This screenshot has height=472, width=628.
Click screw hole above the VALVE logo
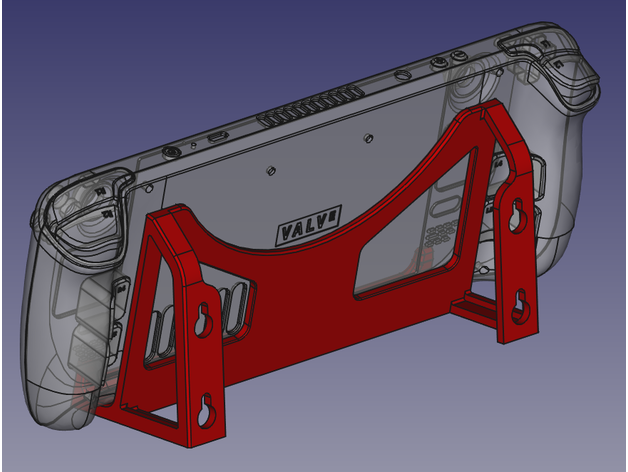[270, 171]
